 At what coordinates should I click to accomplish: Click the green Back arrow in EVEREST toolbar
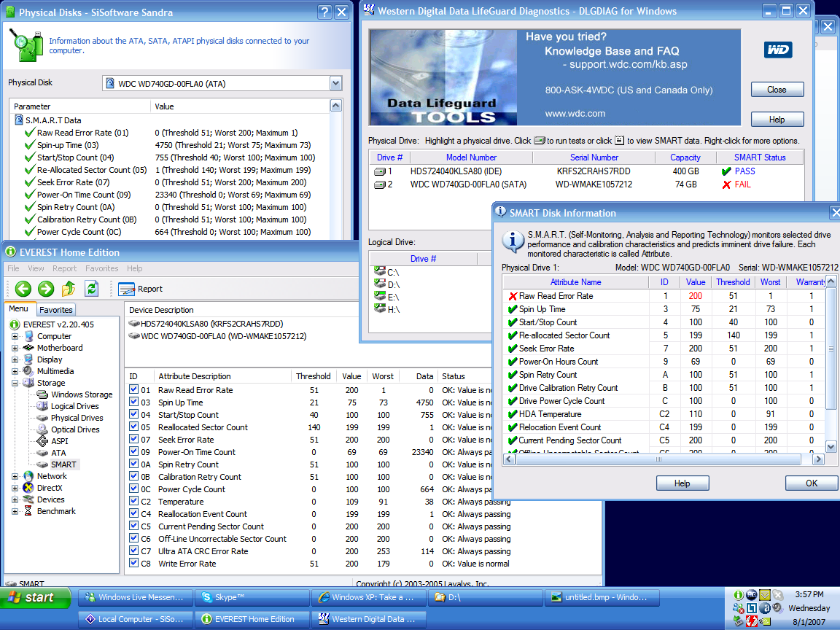point(23,289)
